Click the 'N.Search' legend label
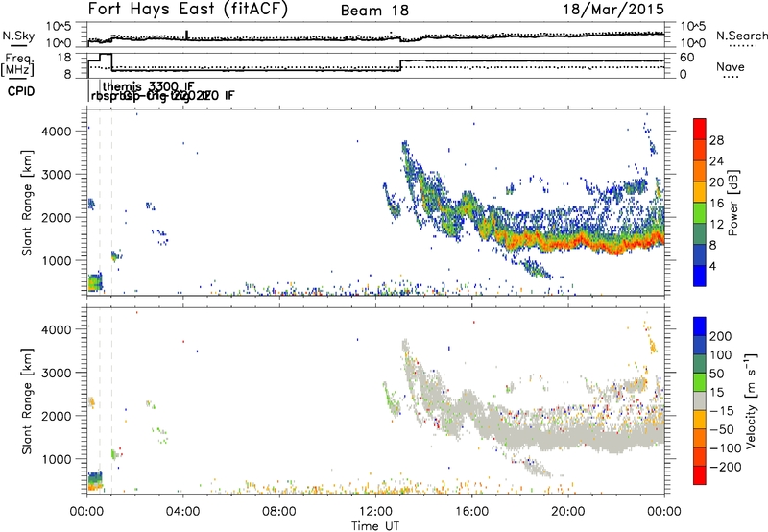The image size is (768, 532). point(741,36)
